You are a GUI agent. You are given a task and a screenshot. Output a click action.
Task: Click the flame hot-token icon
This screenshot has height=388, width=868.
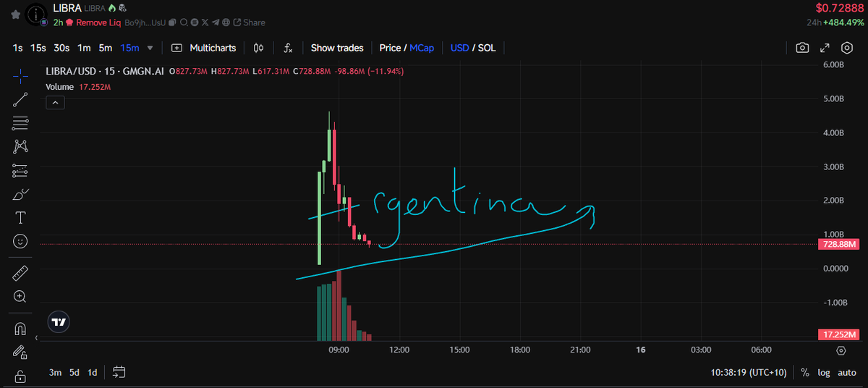click(111, 8)
